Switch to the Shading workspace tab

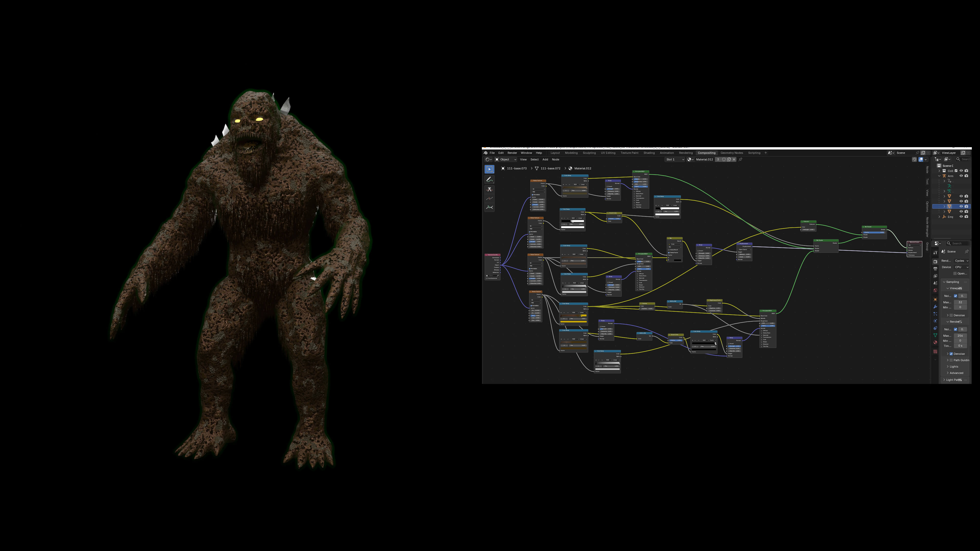[x=649, y=153]
